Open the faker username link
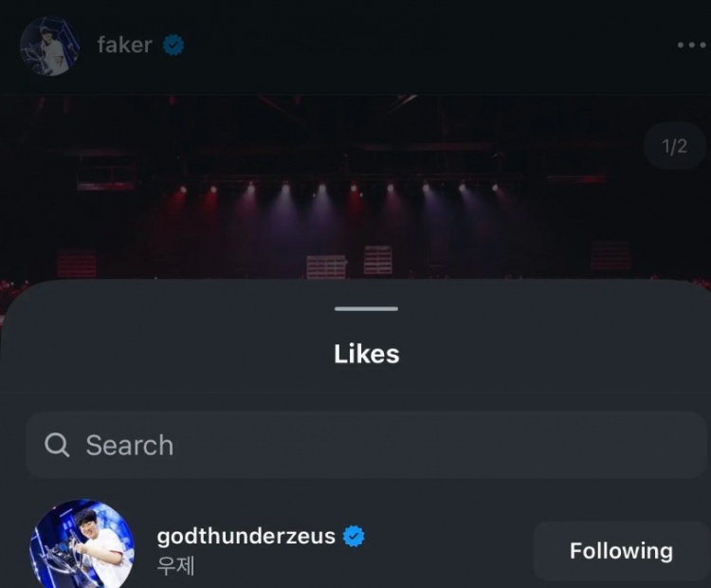This screenshot has height=588, width=711. pos(125,45)
